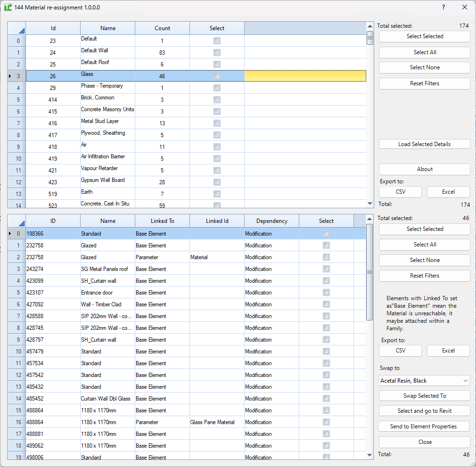476x467 pixels.
Task: Open the Swap to material dropdown
Action: pyautogui.click(x=424, y=381)
